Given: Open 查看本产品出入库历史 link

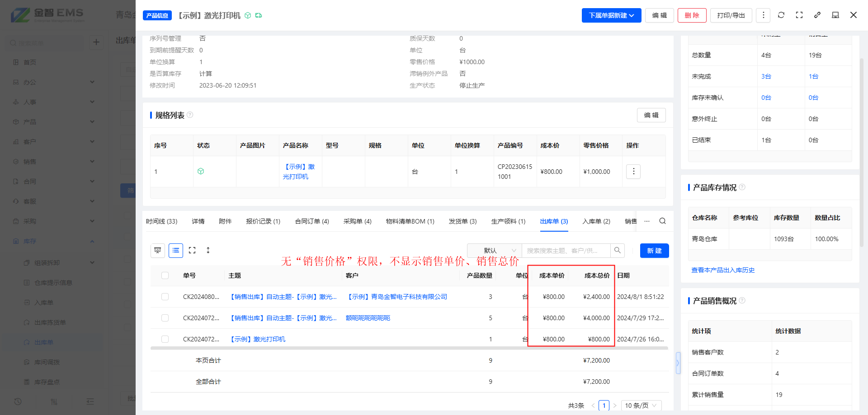Looking at the screenshot, I should 723,270.
